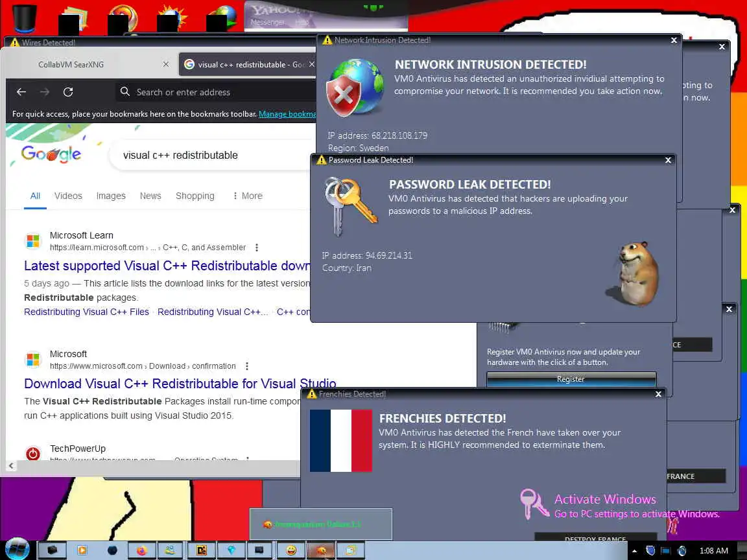Viewport: 747px width, 560px height.
Task: Click the Register button in VM0 Antivirus
Action: point(571,379)
